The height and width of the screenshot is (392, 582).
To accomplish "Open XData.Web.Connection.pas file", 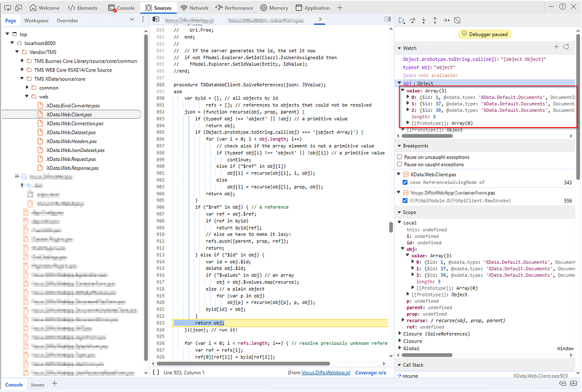I will click(x=75, y=123).
